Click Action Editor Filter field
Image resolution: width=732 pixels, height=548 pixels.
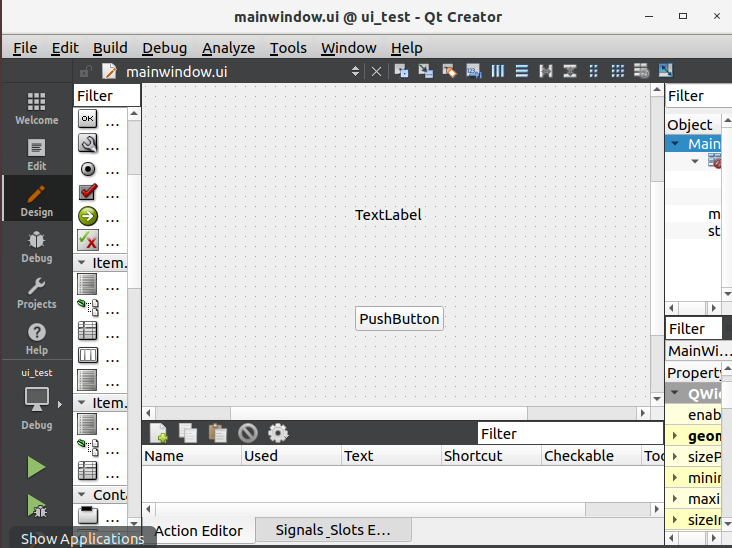(x=570, y=434)
